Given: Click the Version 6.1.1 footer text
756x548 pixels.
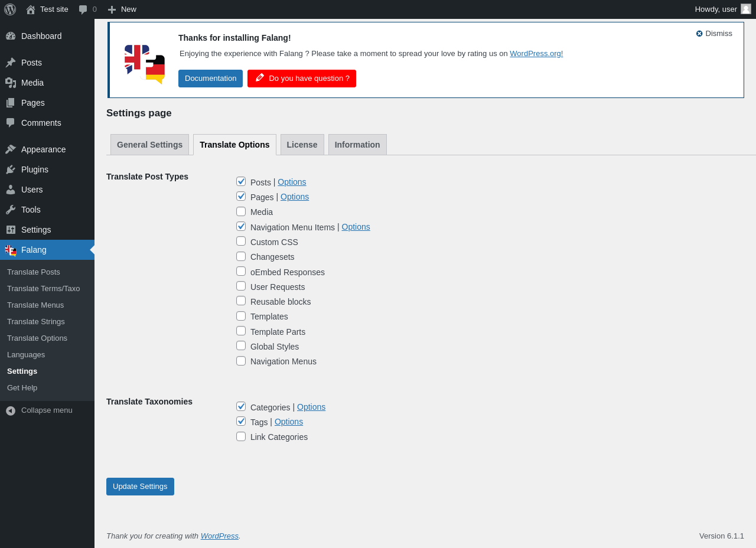Looking at the screenshot, I should click(722, 536).
